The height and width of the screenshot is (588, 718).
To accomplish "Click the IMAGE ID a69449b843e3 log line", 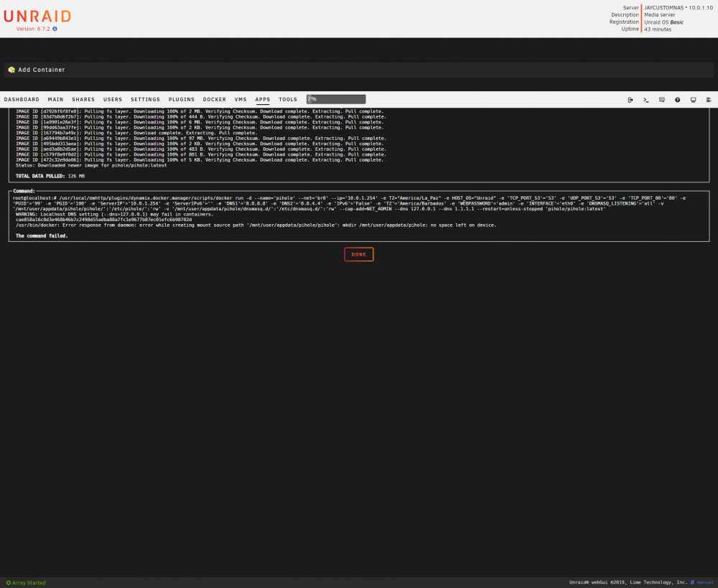I will [201, 139].
